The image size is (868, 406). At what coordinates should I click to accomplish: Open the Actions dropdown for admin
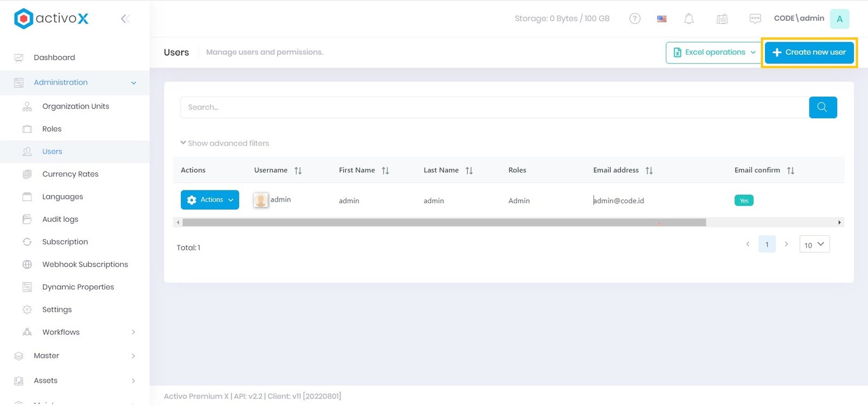[x=210, y=200]
